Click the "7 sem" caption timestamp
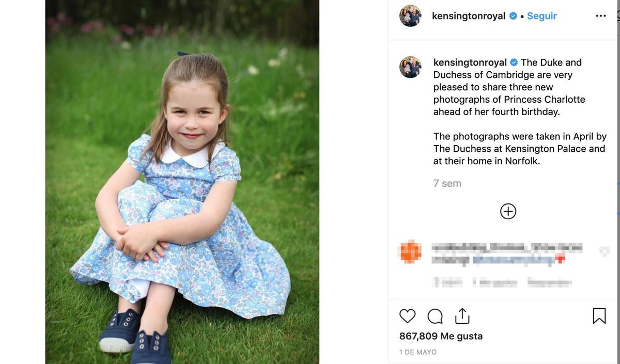 (447, 183)
